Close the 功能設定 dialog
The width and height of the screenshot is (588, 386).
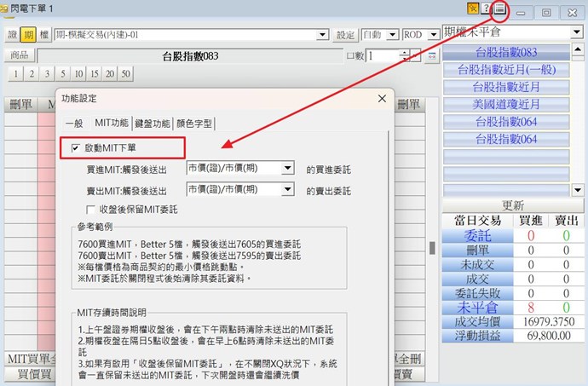[381, 98]
